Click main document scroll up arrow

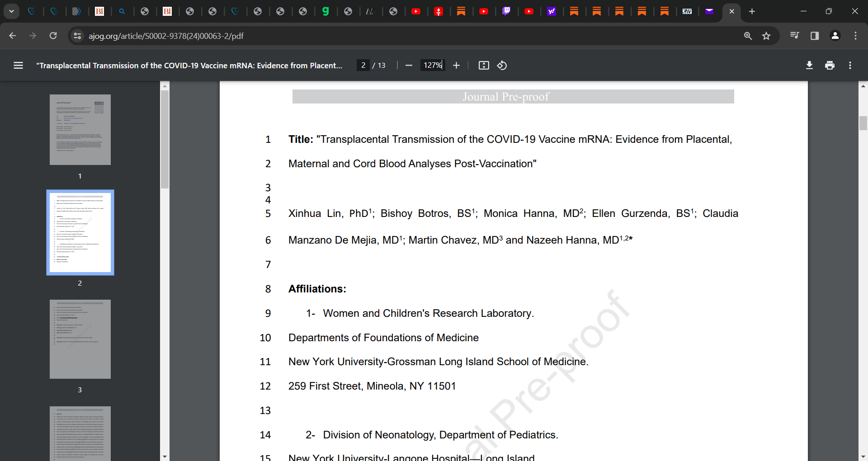coord(863,85)
